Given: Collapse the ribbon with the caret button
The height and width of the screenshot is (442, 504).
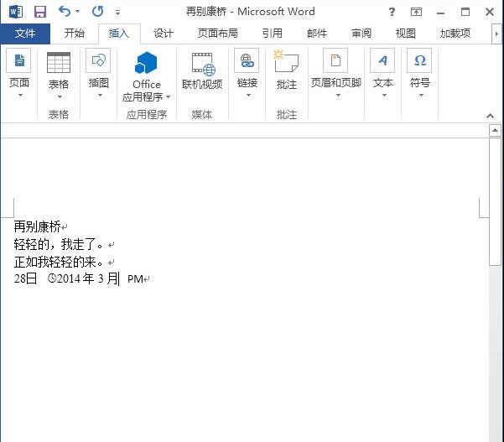Looking at the screenshot, I should point(491,116).
